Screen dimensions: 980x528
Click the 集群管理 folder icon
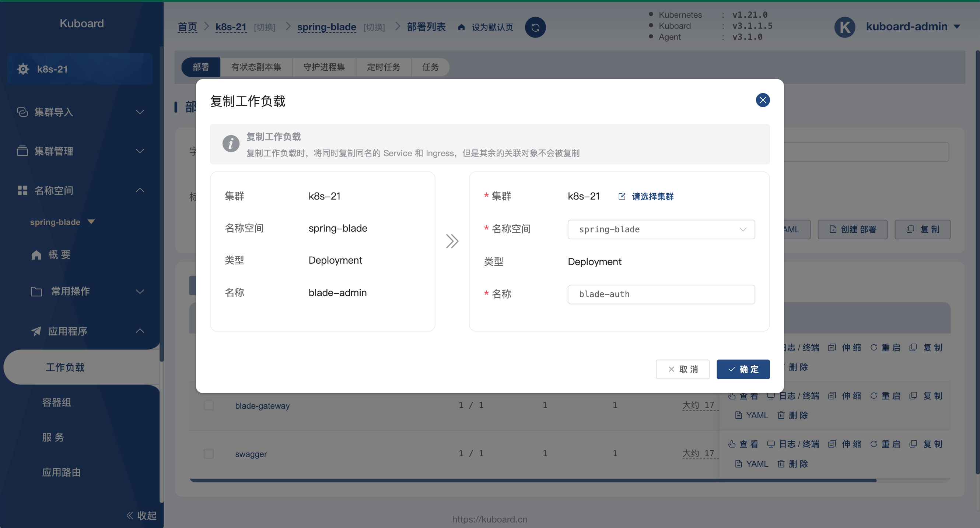click(x=22, y=151)
